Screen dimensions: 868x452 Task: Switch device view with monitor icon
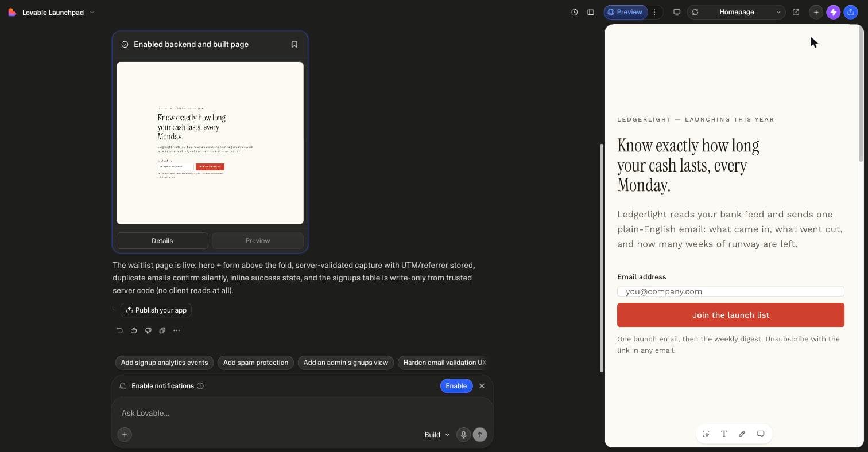(677, 12)
